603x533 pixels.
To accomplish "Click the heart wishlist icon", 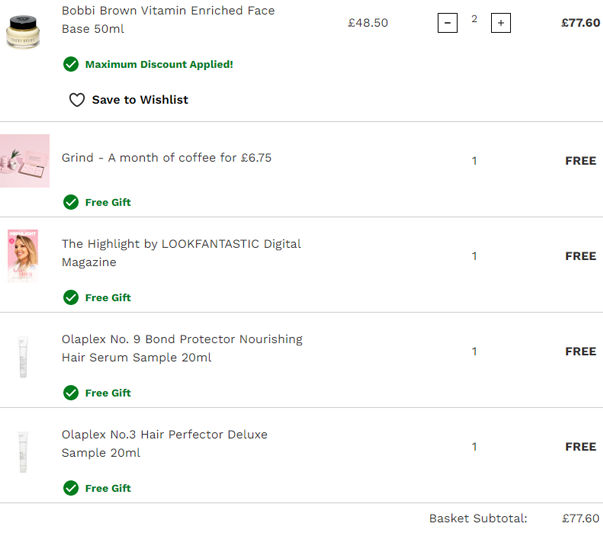I will point(77,100).
